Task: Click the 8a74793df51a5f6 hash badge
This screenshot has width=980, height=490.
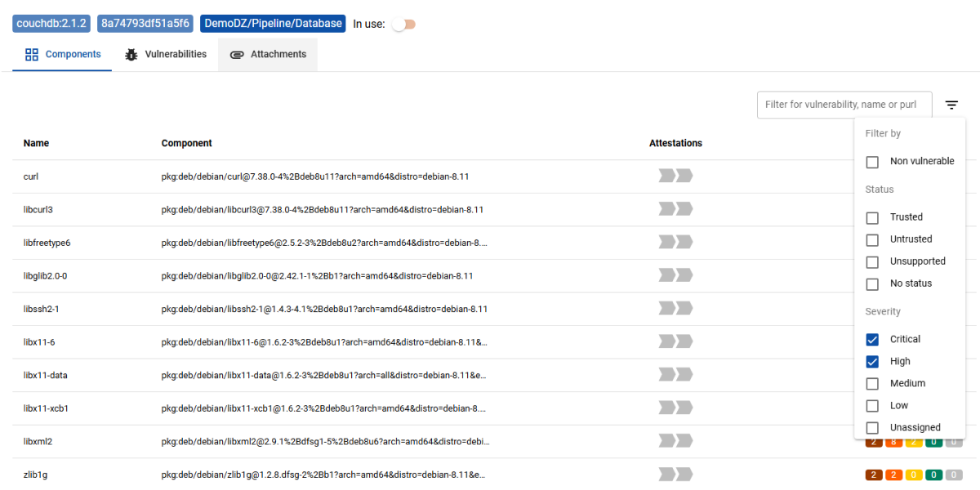Action: [x=145, y=24]
